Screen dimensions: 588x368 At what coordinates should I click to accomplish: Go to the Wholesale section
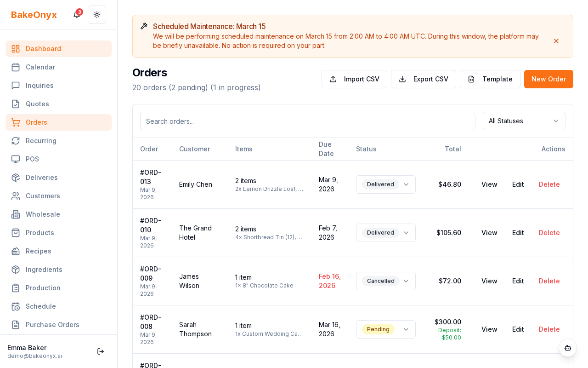click(x=43, y=214)
